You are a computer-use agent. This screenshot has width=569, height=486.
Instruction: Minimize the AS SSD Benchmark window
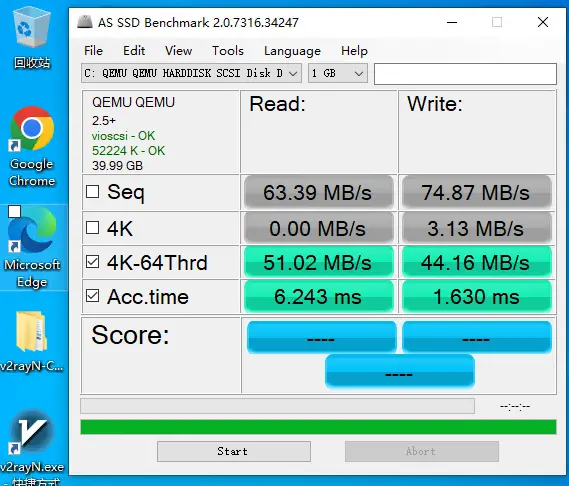tap(452, 22)
